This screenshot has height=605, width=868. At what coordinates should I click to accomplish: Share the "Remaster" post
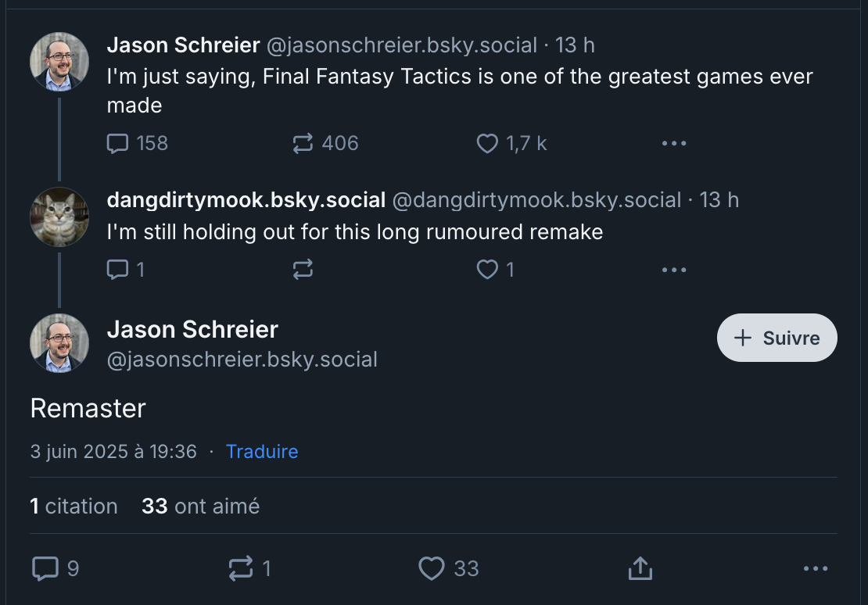point(640,568)
